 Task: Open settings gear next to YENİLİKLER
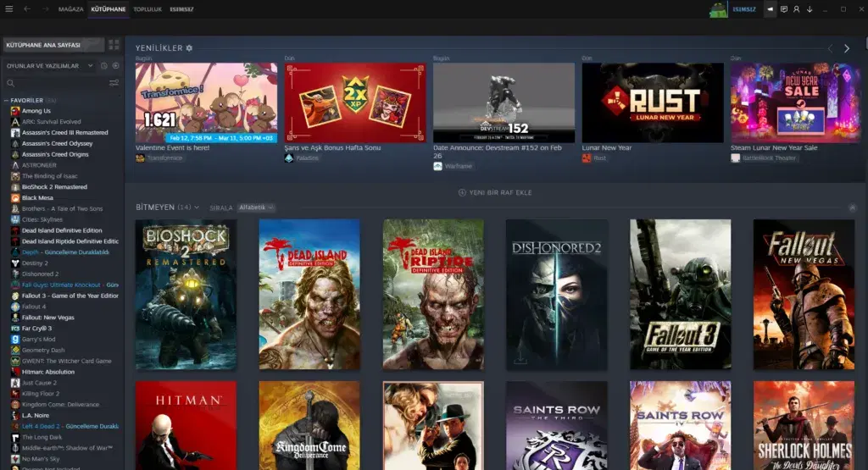click(x=189, y=48)
